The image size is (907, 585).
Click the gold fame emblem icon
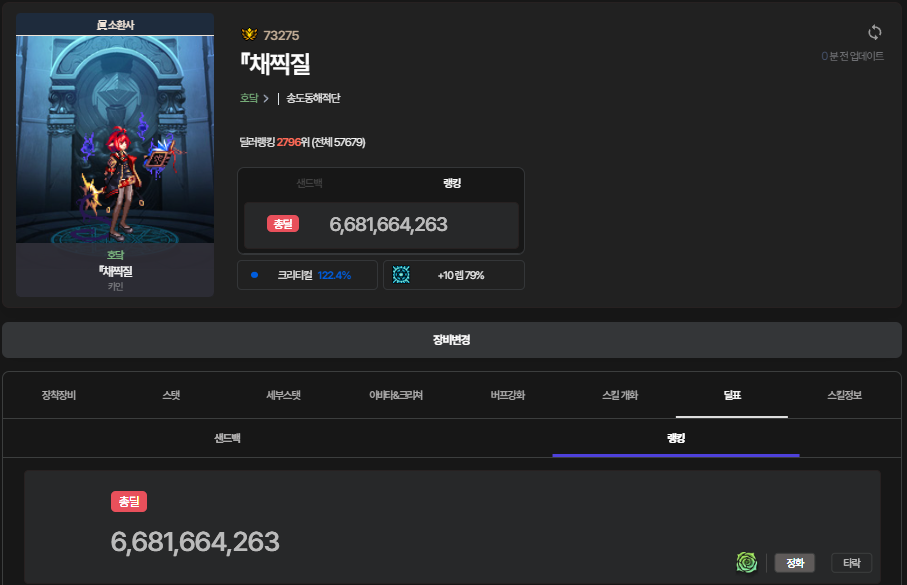(249, 35)
